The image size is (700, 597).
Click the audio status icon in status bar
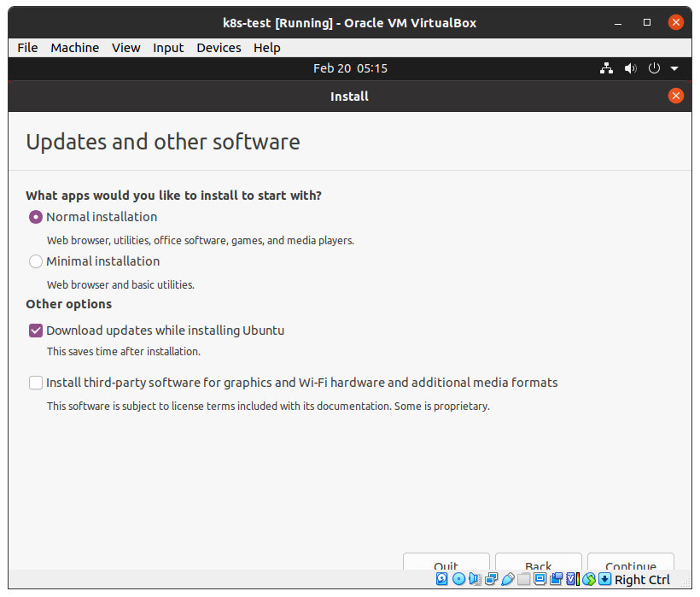475,579
